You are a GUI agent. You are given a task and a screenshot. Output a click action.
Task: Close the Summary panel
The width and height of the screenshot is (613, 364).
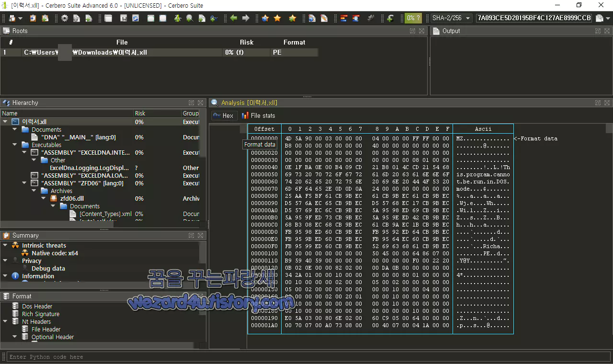[200, 235]
